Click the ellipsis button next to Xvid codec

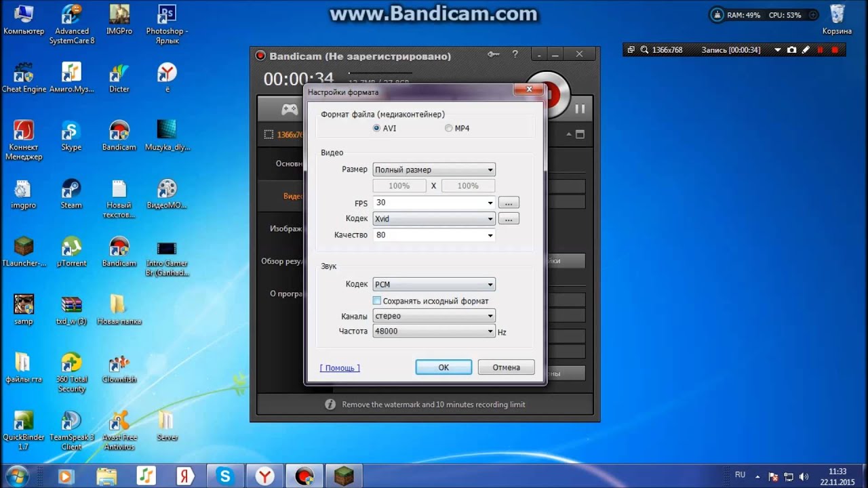click(x=509, y=219)
